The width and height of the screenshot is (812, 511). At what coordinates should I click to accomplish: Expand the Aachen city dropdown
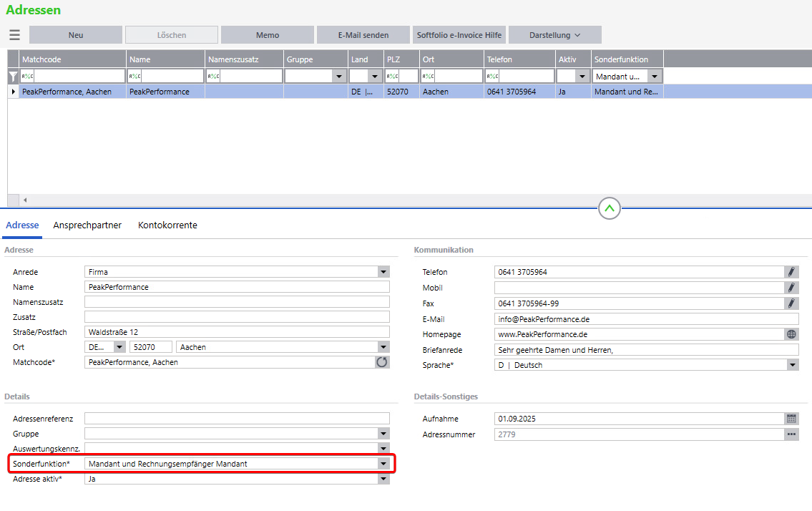pyautogui.click(x=383, y=347)
